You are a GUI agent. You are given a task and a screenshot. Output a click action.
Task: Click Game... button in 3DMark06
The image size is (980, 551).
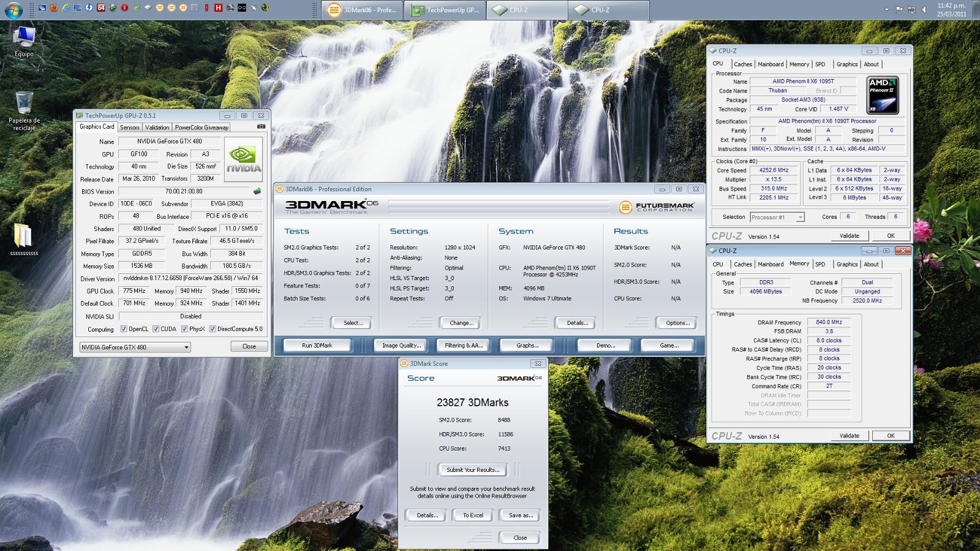669,346
